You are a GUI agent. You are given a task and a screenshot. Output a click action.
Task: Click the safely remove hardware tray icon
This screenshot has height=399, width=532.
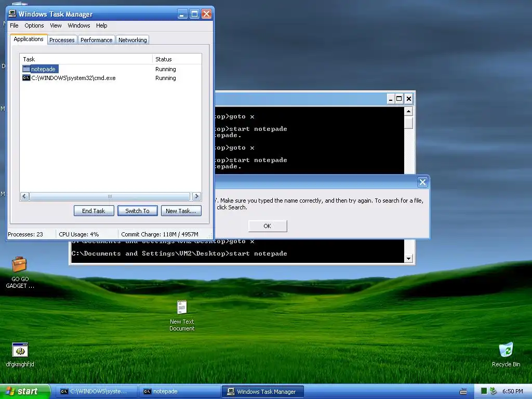(493, 391)
